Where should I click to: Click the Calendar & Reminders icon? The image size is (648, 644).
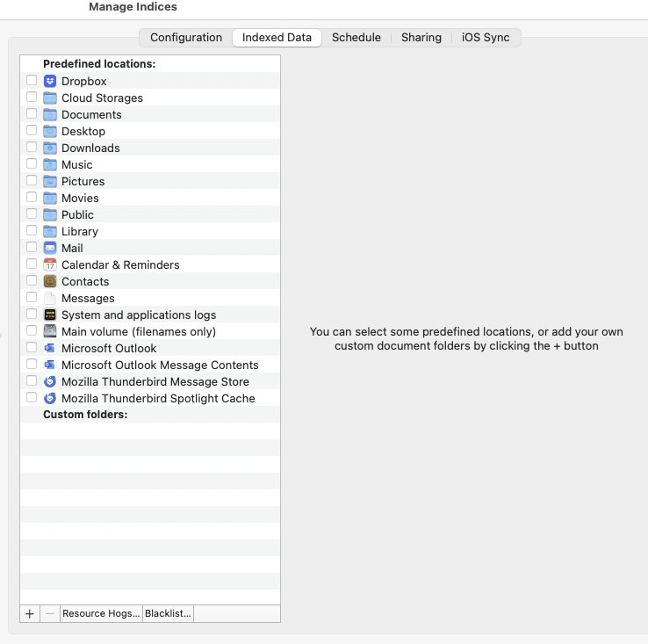[x=50, y=264]
